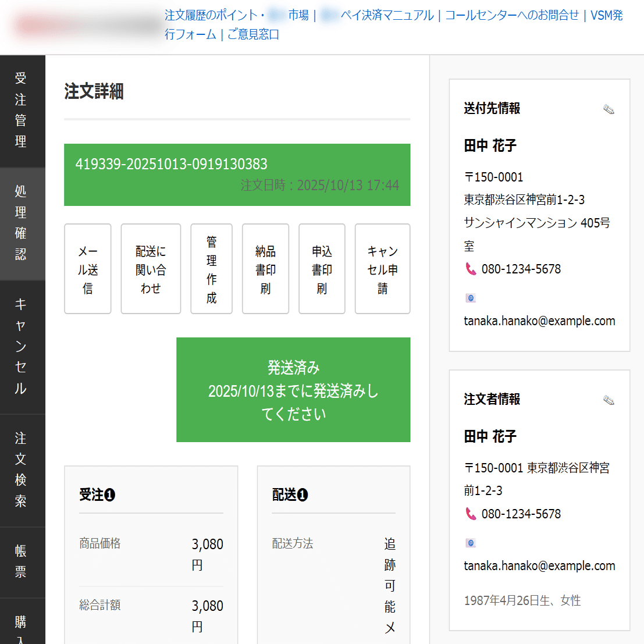Viewport: 644px width, 644px height.
Task: Click the email icon above tanaka.hanako@example.com in shipping info
Action: point(470,297)
